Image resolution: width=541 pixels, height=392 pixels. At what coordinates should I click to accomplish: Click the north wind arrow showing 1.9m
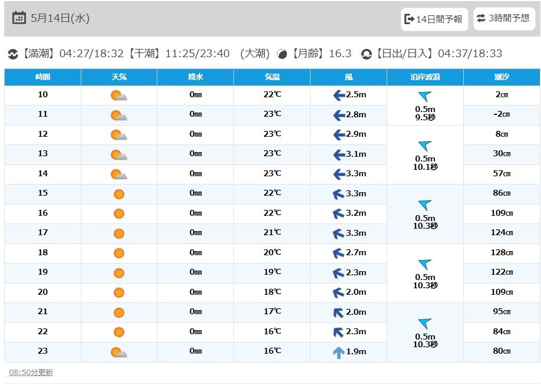click(338, 352)
